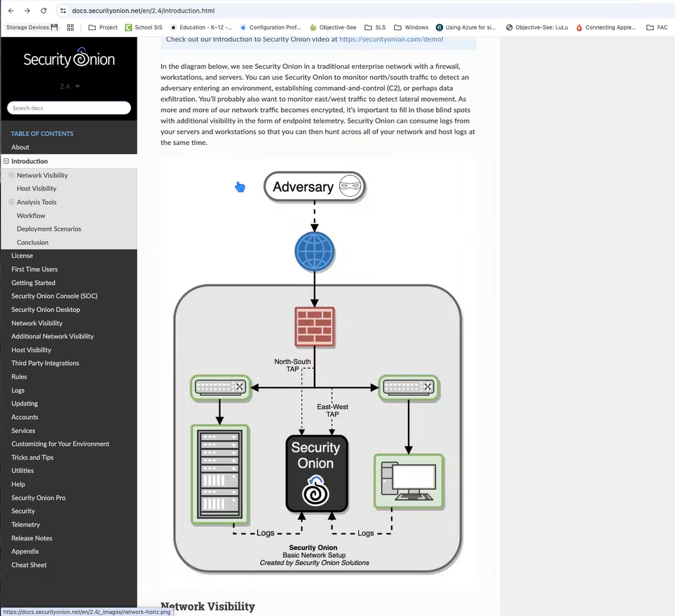Open the securityonion.com/demo link
The height and width of the screenshot is (616, 675).
coord(390,39)
